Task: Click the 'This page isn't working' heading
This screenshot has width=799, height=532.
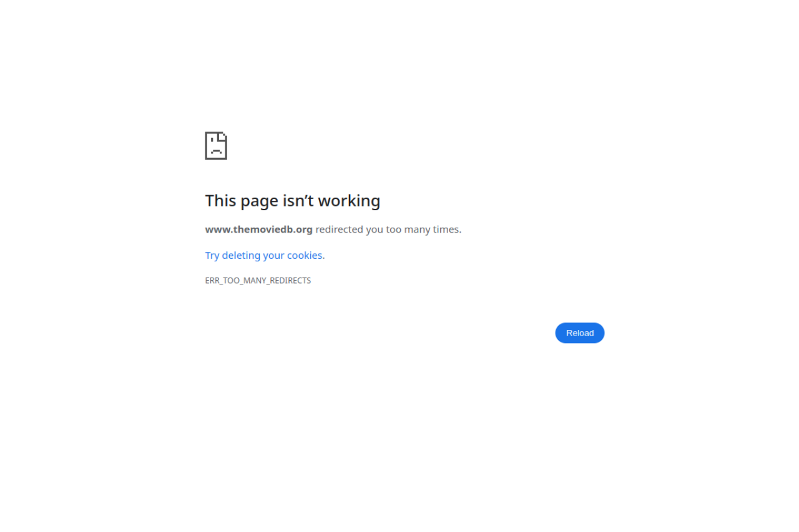Action: [x=293, y=201]
